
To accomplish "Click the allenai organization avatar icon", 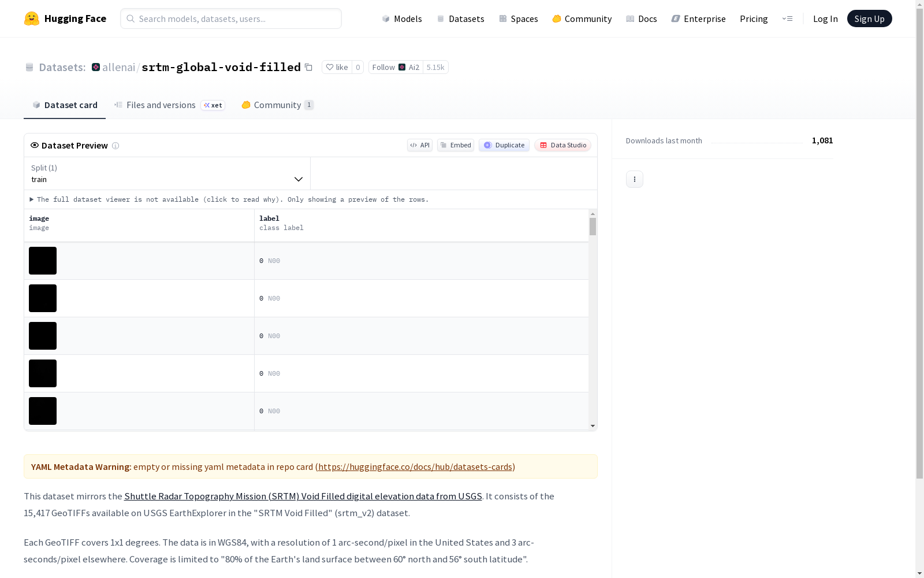I will click(96, 67).
